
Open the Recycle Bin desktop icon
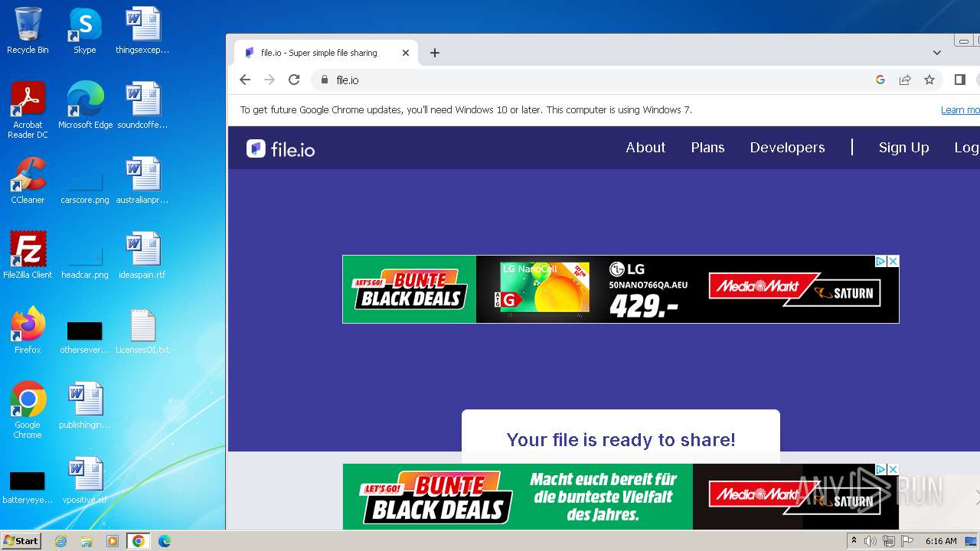(x=28, y=31)
